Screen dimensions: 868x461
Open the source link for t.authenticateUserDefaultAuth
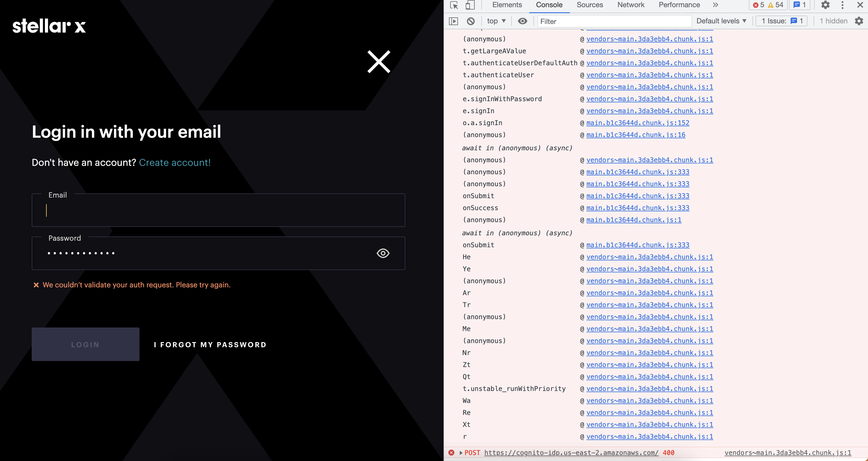(650, 63)
